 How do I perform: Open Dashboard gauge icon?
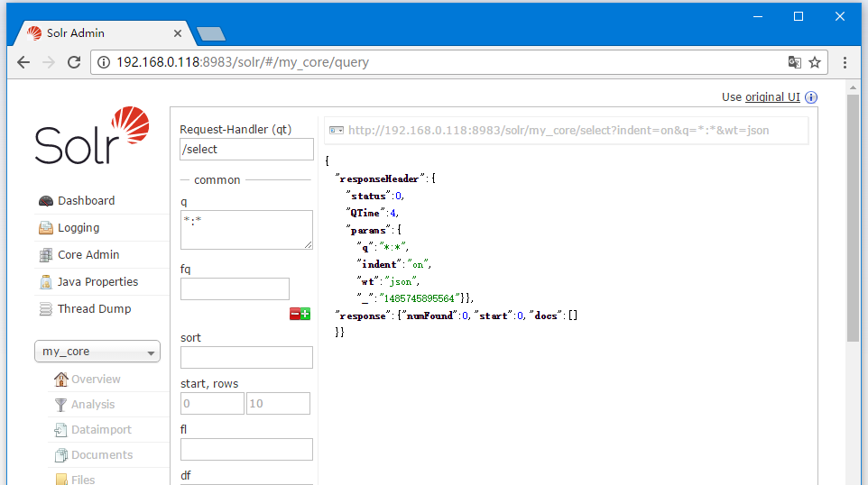tap(46, 201)
